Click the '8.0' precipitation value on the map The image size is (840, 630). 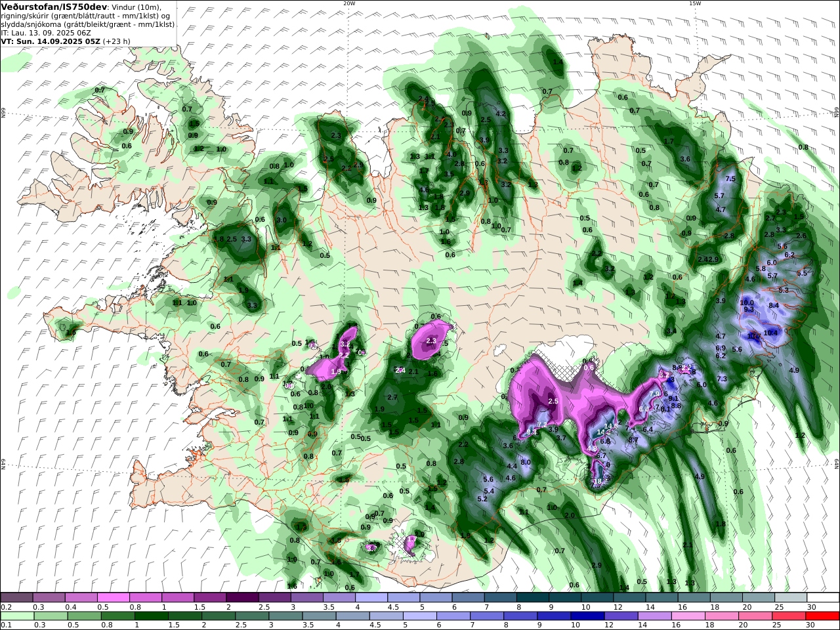[x=526, y=462]
